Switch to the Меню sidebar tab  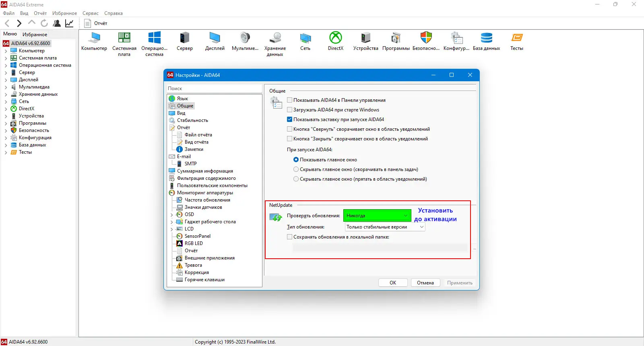click(10, 34)
